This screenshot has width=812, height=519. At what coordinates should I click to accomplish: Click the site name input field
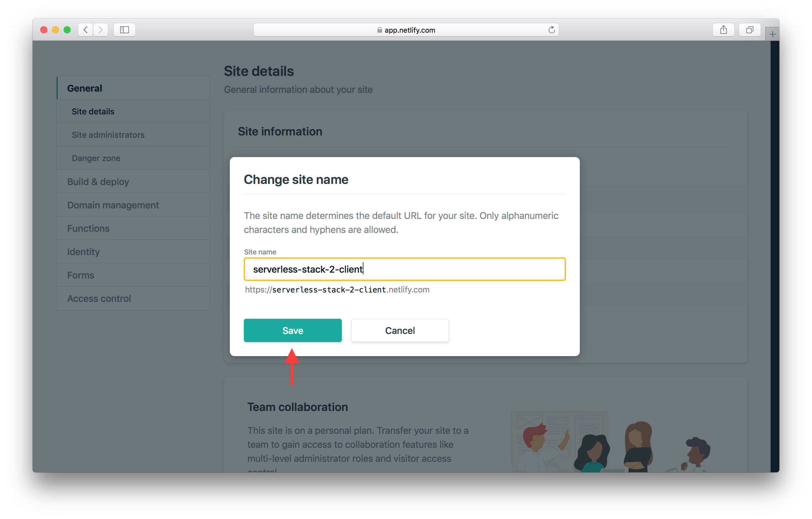click(405, 269)
